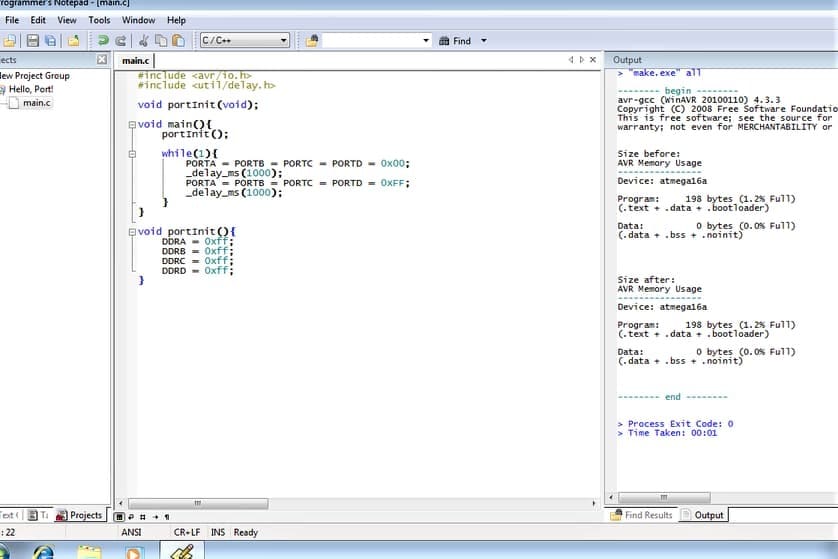Switch to the Output tab
The width and height of the screenshot is (838, 559).
click(x=703, y=515)
